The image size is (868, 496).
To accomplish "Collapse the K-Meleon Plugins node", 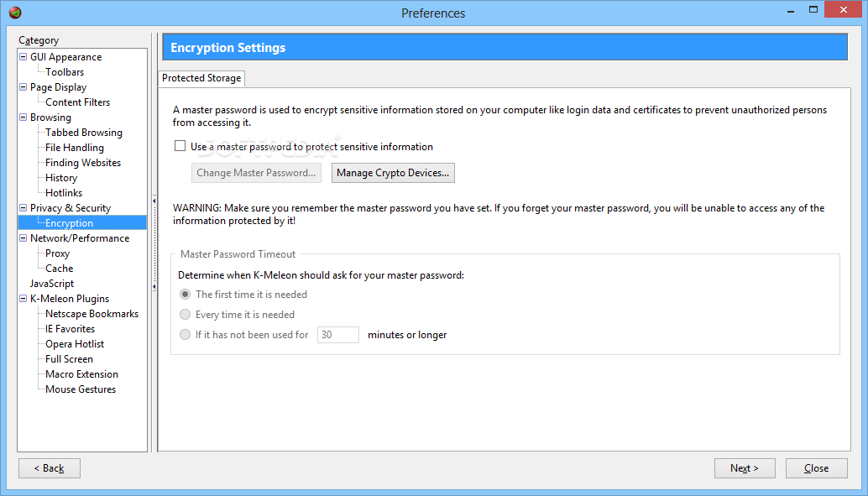I will [24, 299].
